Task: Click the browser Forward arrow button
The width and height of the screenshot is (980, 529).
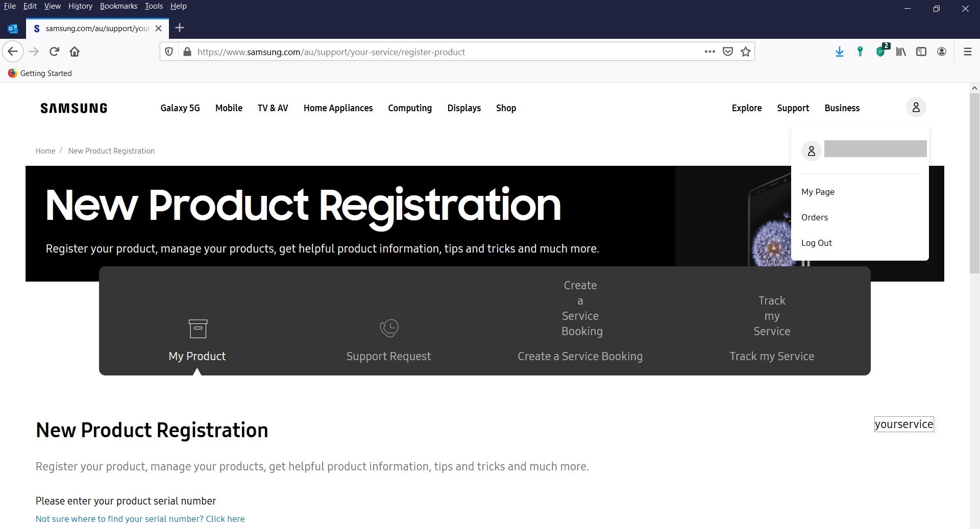Action: coord(34,52)
